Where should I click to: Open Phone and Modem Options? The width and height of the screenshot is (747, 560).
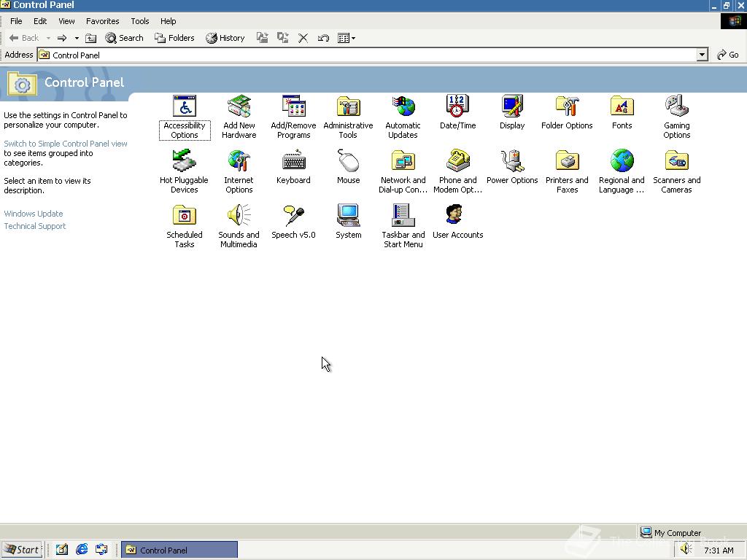coord(457,171)
